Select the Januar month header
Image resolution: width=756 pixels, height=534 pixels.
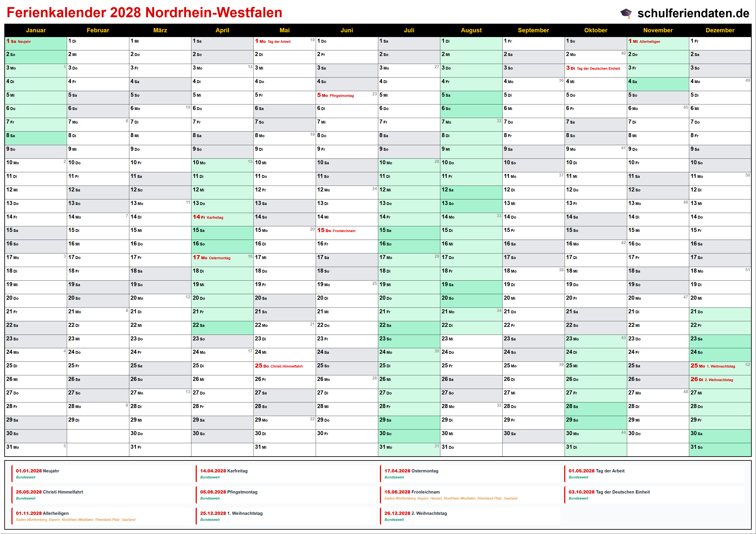click(x=36, y=30)
